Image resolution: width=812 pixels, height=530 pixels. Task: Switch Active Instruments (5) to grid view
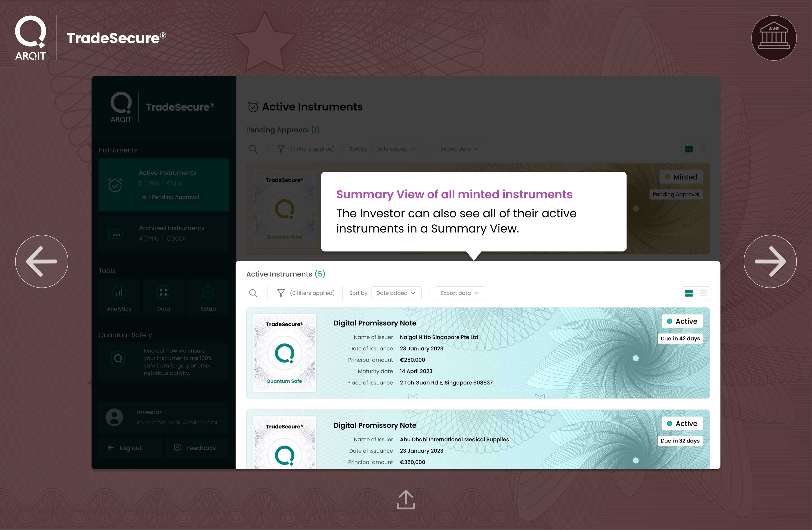pos(689,293)
